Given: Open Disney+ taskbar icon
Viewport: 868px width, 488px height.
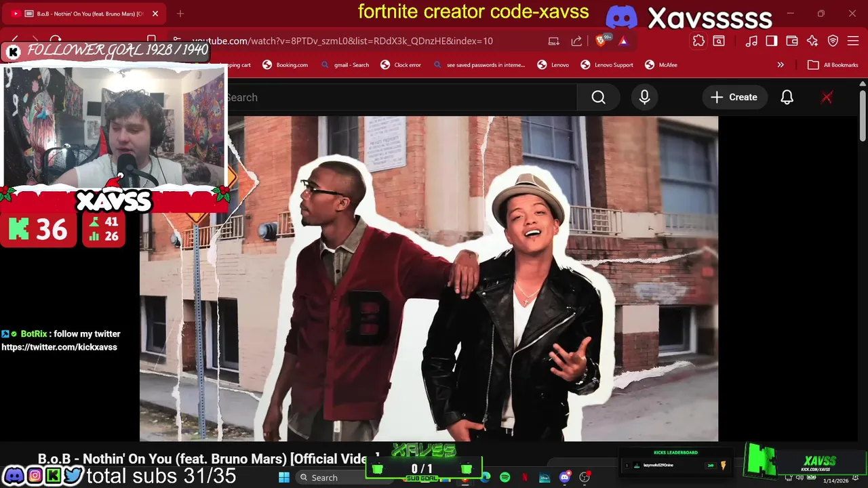Looking at the screenshot, I should coord(545,478).
